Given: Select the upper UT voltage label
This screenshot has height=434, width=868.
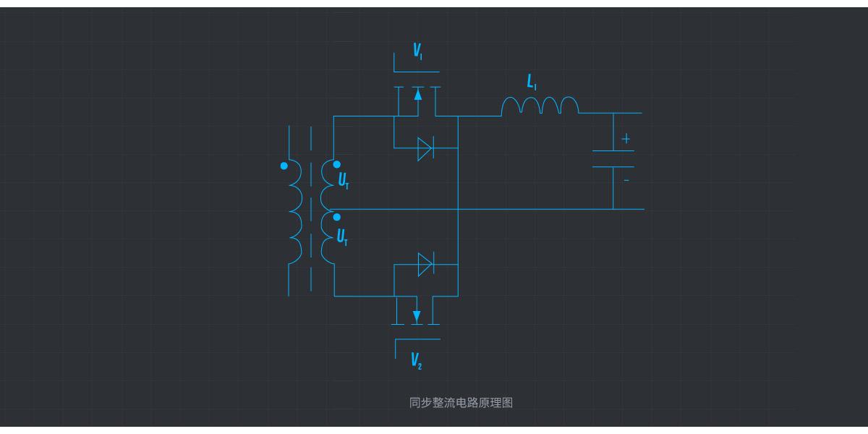Looking at the screenshot, I should coord(344,179).
